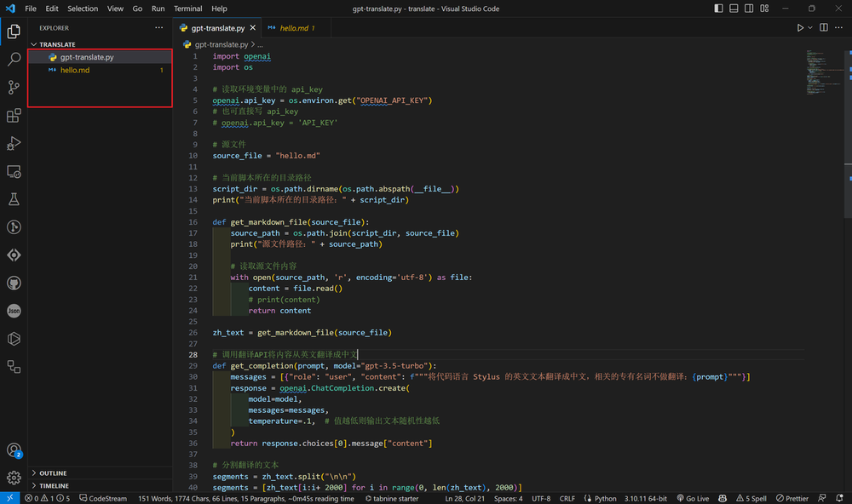Click the Manage gear icon

14,478
